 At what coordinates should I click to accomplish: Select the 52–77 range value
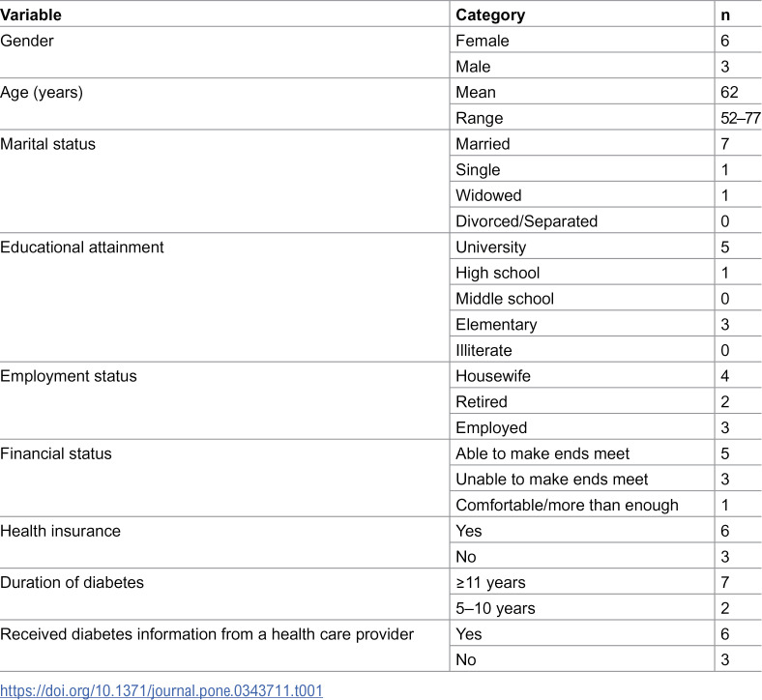pyautogui.click(x=740, y=118)
